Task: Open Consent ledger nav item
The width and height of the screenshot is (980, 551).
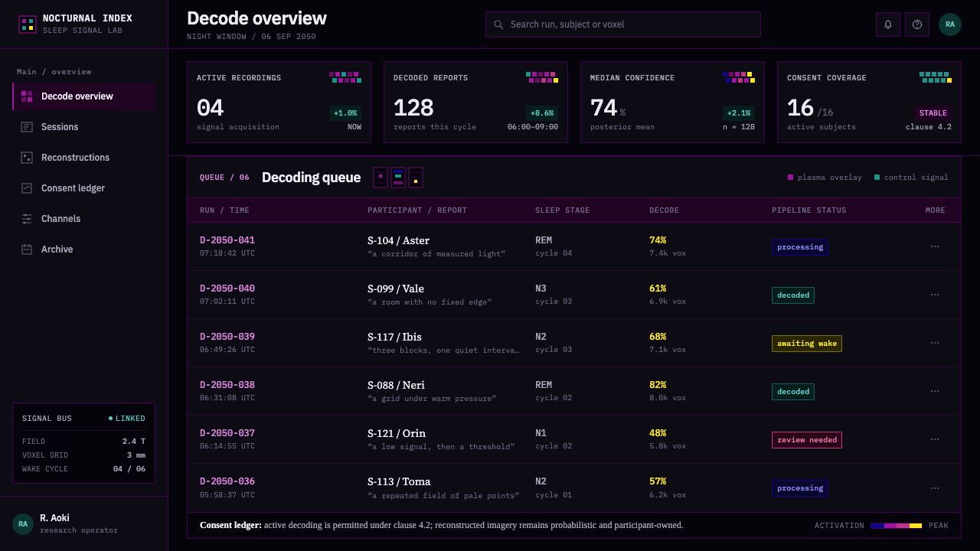Action: point(84,188)
